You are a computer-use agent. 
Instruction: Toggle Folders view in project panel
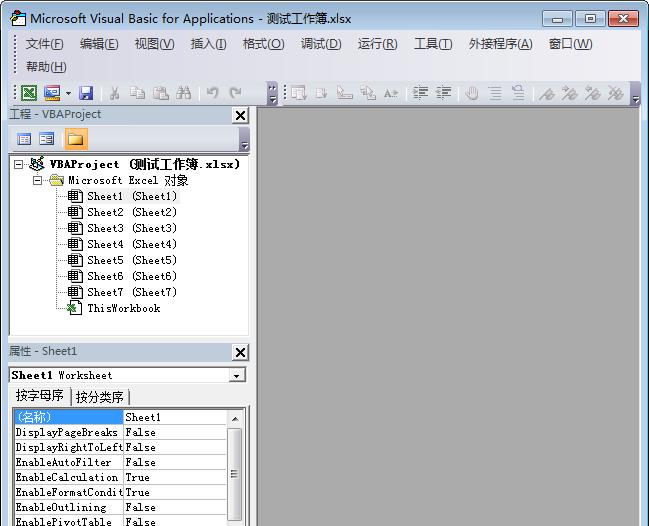[76, 139]
